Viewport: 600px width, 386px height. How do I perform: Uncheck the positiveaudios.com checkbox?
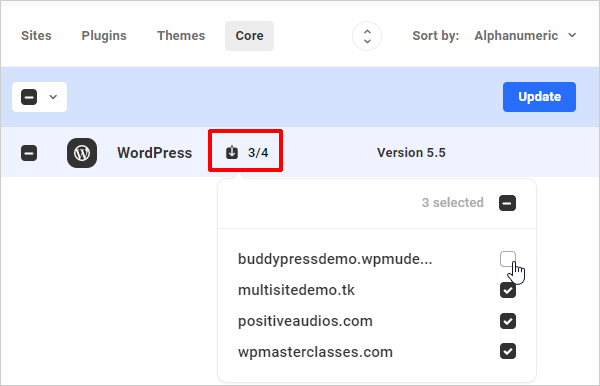coord(508,321)
